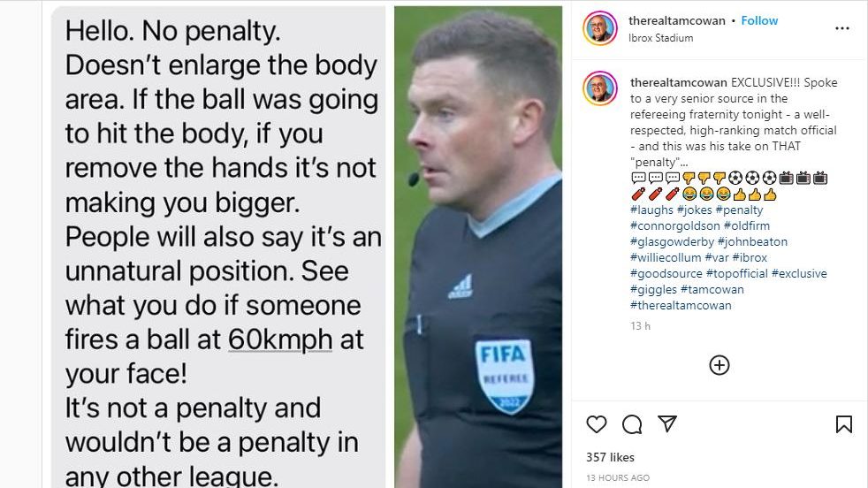Image resolution: width=868 pixels, height=488 pixels.
Task: Open #penalty hashtag
Action: pos(739,210)
